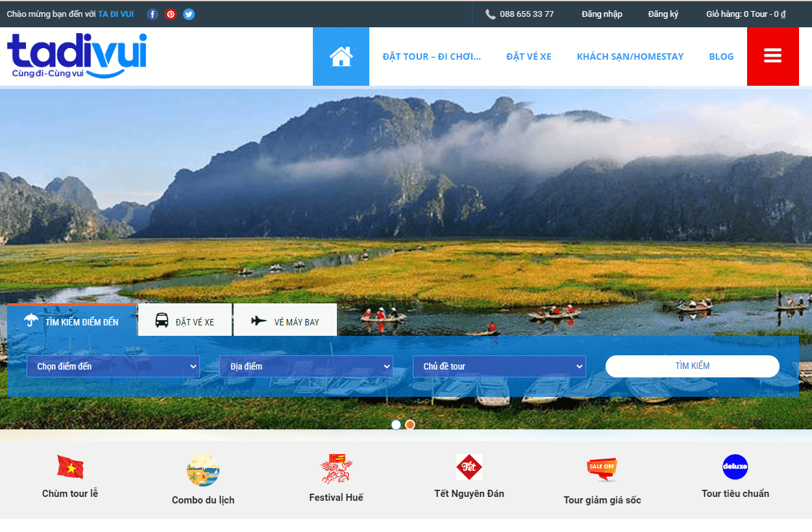Viewport: 812px width, 532px height.
Task: Open the Facebook social icon
Action: (153, 14)
